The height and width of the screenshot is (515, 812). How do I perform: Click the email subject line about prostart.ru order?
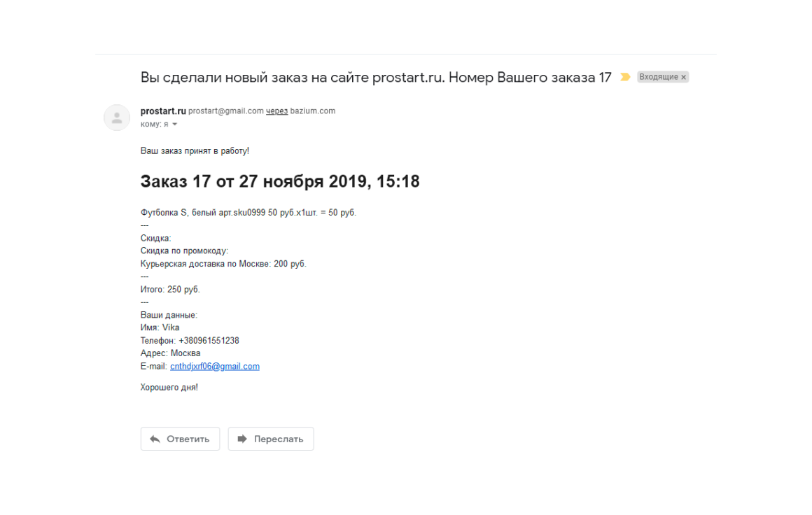(x=376, y=77)
